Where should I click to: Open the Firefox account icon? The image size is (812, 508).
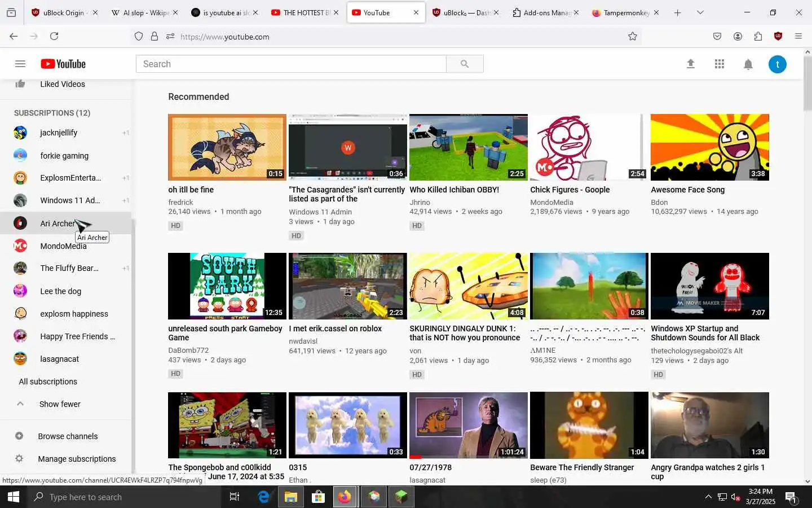click(x=738, y=36)
